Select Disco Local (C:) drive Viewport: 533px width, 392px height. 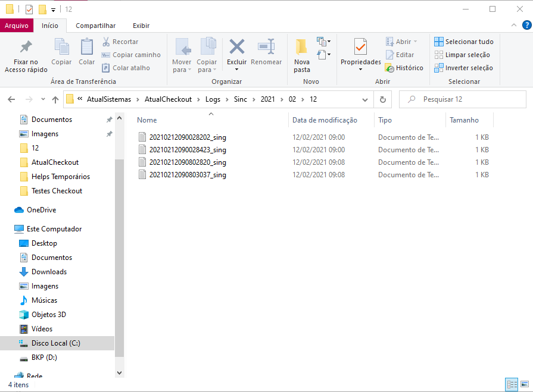[x=56, y=343]
